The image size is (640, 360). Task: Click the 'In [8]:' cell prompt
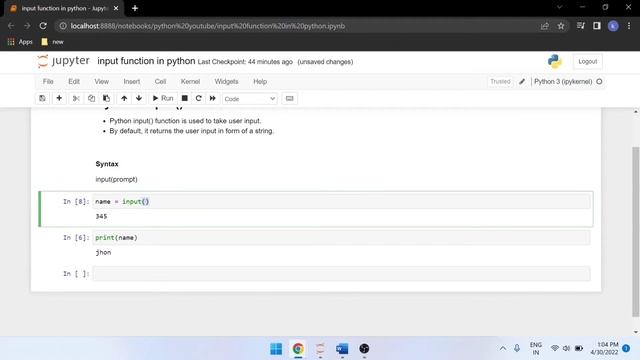coord(76,202)
